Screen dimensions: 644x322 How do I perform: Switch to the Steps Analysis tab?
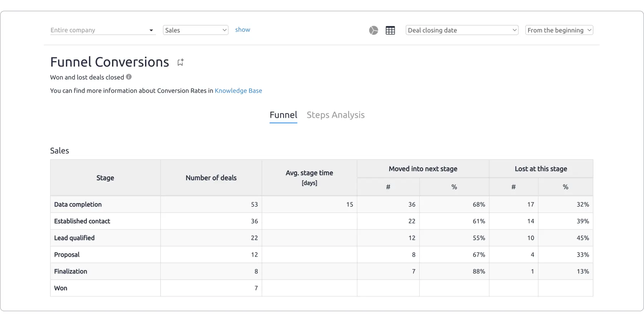[x=336, y=115]
